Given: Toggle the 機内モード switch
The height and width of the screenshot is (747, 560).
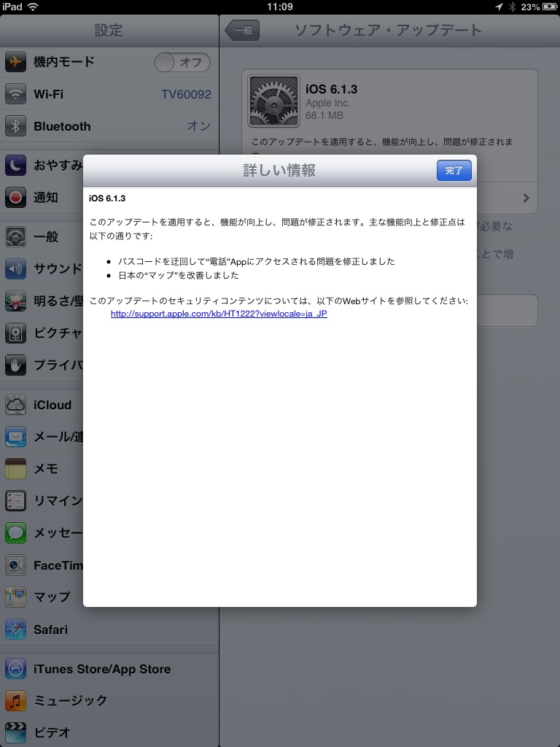Looking at the screenshot, I should (x=182, y=63).
